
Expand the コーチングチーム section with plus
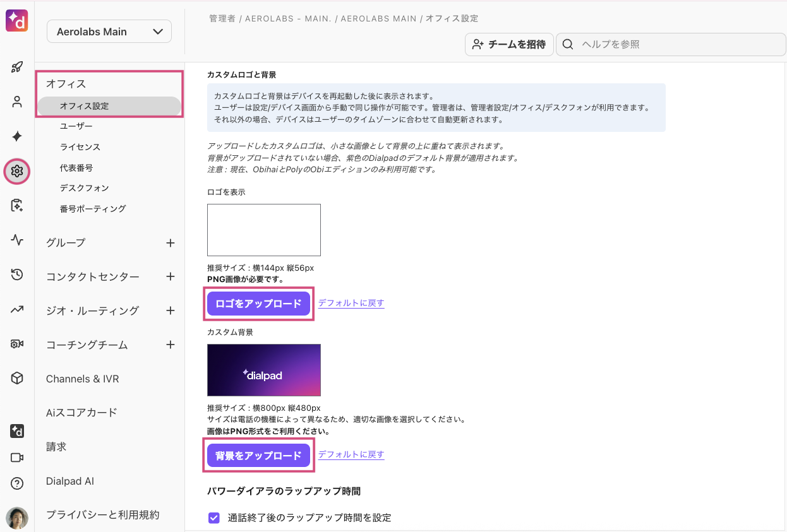point(170,345)
